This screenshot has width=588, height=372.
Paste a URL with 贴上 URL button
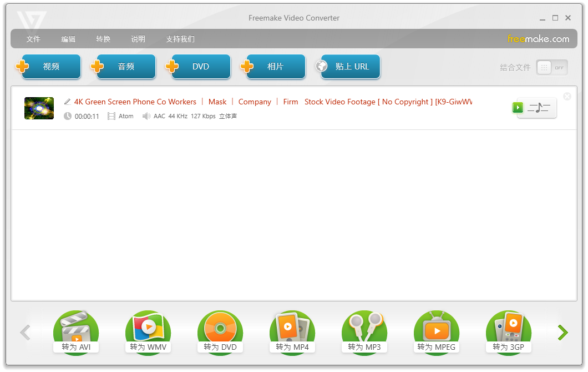(351, 67)
